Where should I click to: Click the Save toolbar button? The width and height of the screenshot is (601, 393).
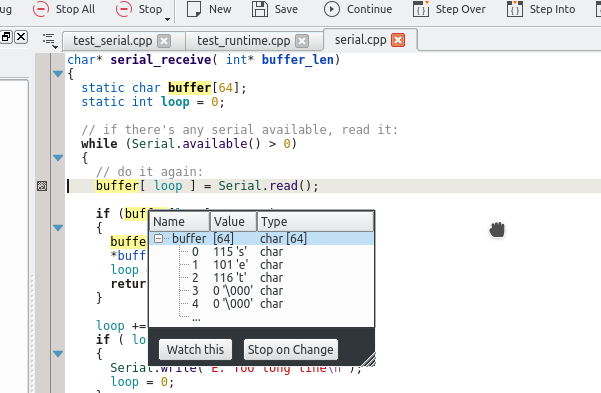point(275,9)
